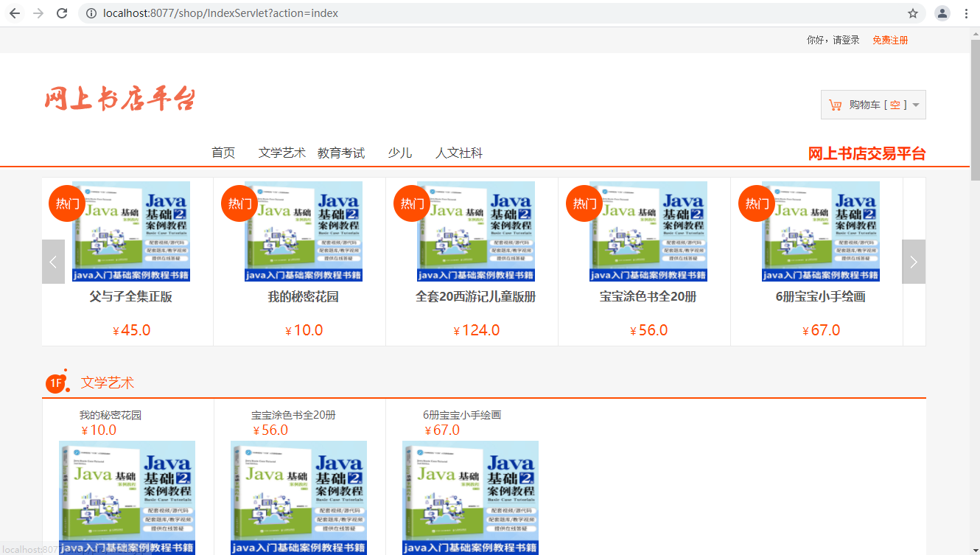
Task: Open 6册宝宝小手绘画 in 文学艺术 section
Action: click(x=462, y=415)
